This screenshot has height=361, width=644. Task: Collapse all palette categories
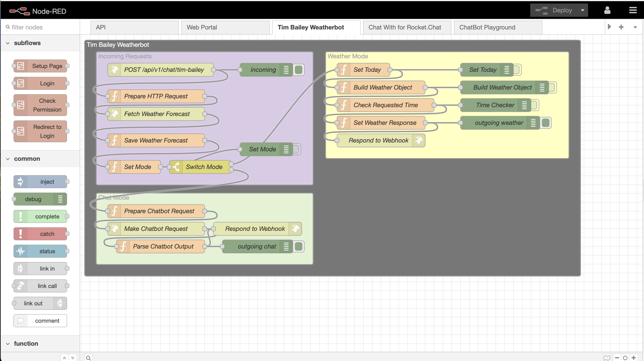click(x=64, y=358)
